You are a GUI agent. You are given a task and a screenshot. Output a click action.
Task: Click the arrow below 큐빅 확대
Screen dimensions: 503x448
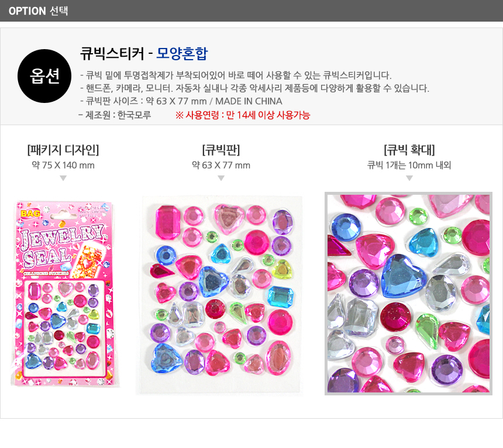[409, 178]
